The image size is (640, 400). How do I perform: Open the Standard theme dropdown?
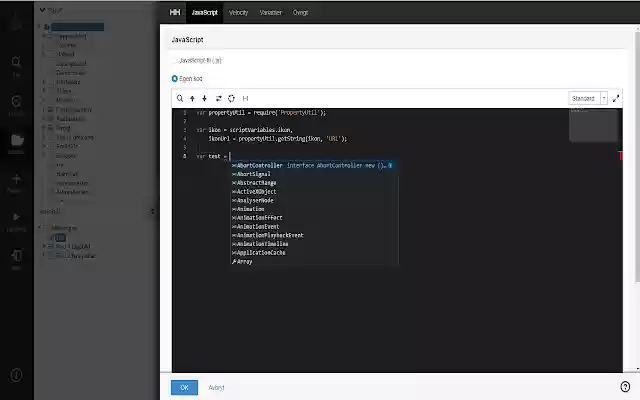pyautogui.click(x=588, y=98)
